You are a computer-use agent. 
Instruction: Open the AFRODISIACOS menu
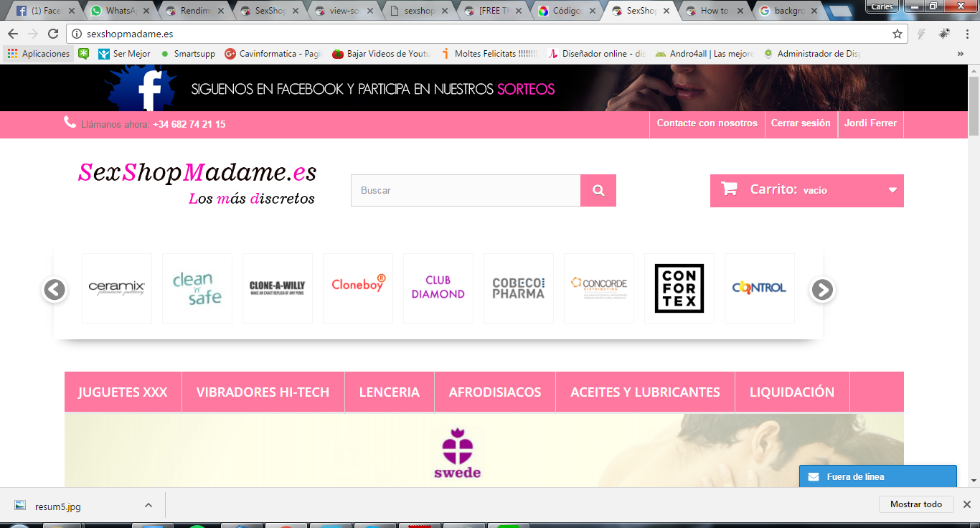[495, 392]
